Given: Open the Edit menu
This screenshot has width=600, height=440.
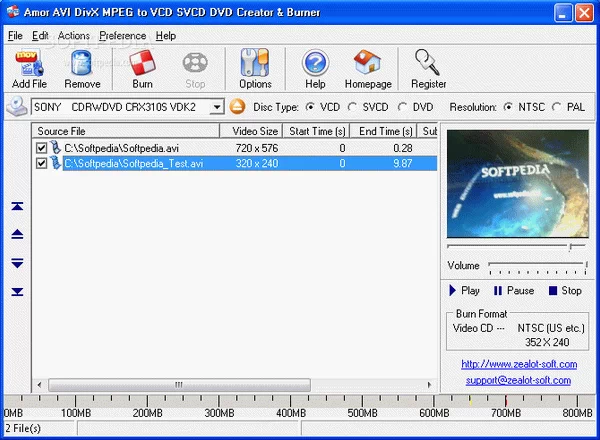Looking at the screenshot, I should click(x=40, y=36).
